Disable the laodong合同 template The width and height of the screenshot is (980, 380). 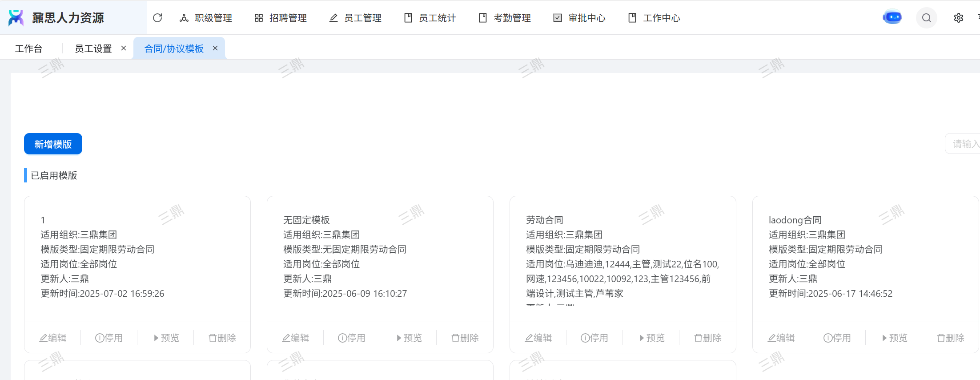pos(837,338)
